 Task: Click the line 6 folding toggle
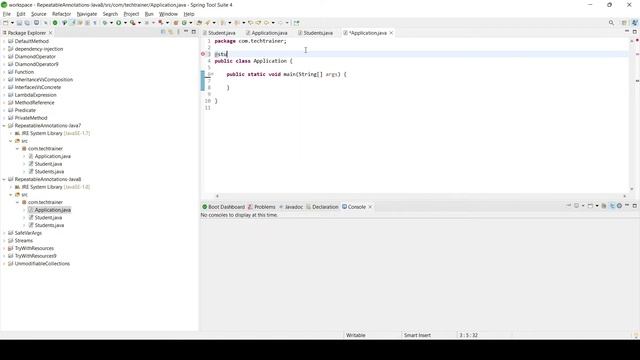click(211, 74)
